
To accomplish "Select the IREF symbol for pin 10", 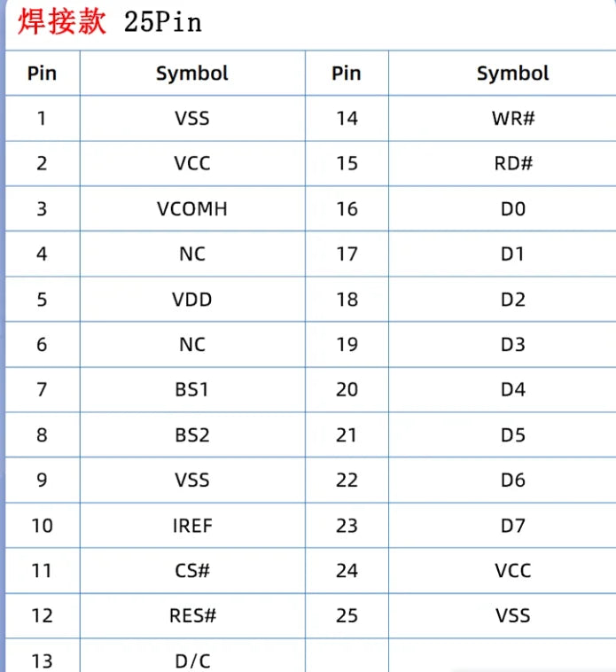I will (192, 526).
